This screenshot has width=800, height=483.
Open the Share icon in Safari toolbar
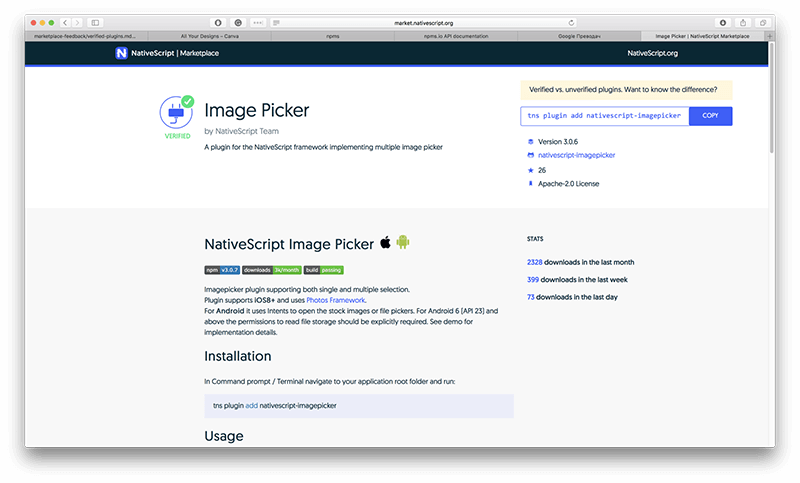click(x=743, y=22)
